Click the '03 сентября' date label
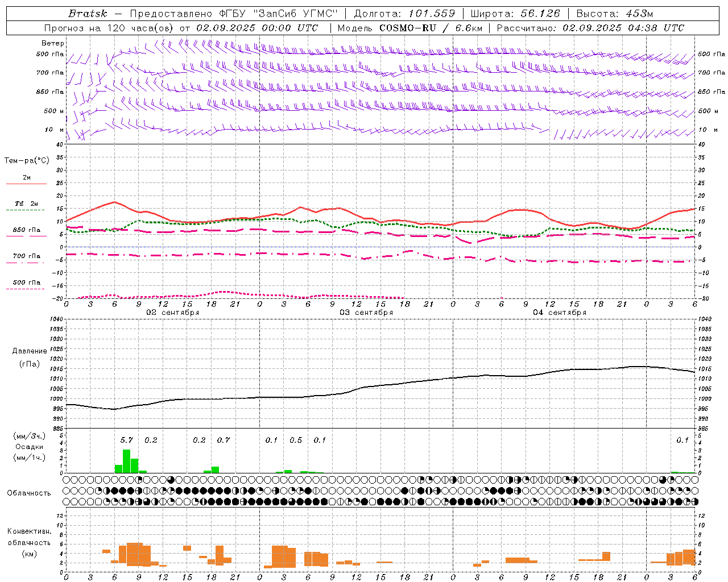 click(366, 312)
